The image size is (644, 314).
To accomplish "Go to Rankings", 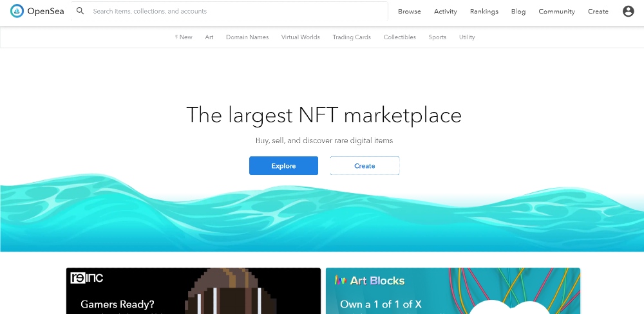I will point(484,12).
